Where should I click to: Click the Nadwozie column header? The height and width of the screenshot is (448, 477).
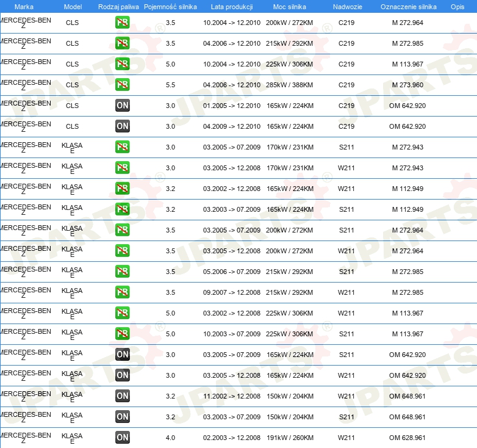[346, 7]
